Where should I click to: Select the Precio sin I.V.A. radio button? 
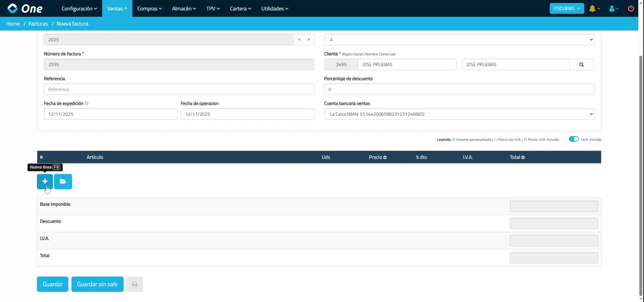(495, 139)
